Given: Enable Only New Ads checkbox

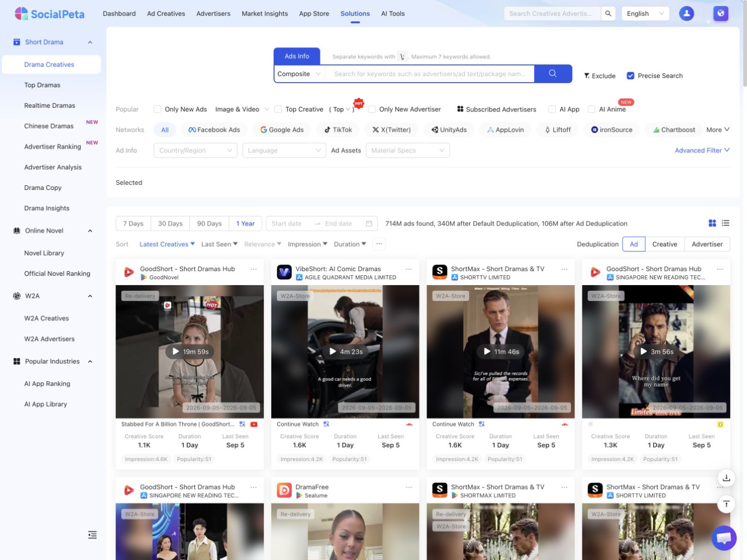Looking at the screenshot, I should (157, 109).
